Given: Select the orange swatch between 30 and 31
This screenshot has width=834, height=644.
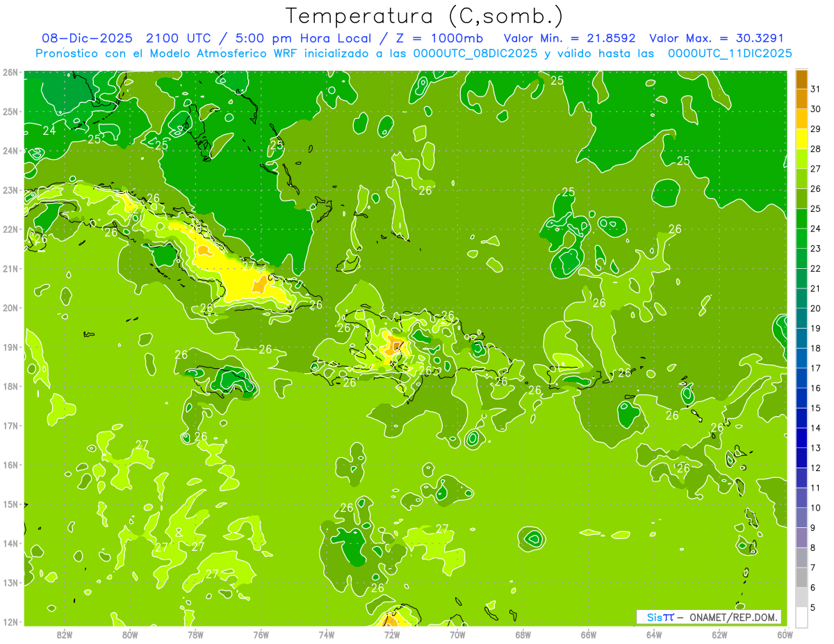Looking at the screenshot, I should [801, 99].
